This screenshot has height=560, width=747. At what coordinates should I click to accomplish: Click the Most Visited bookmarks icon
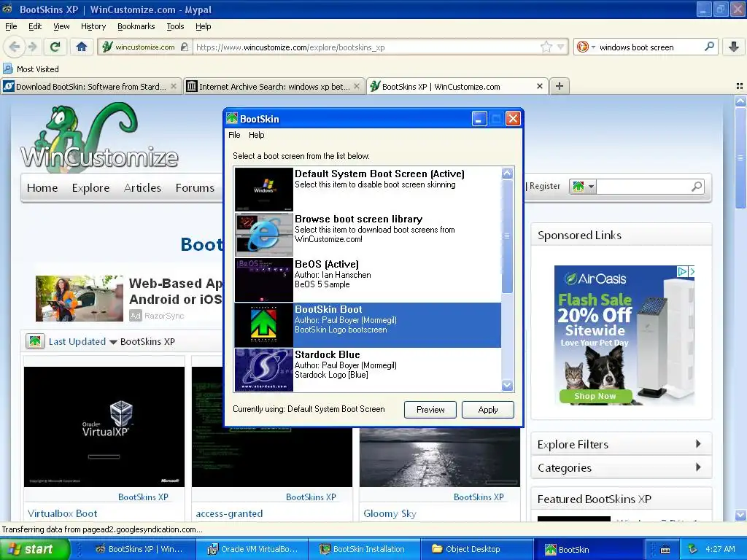(x=8, y=69)
